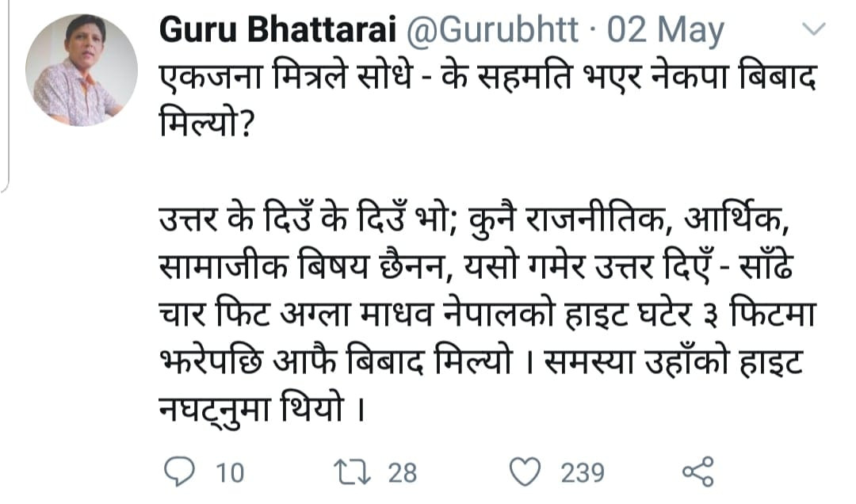Open the tweet options chevron menu

(x=815, y=31)
